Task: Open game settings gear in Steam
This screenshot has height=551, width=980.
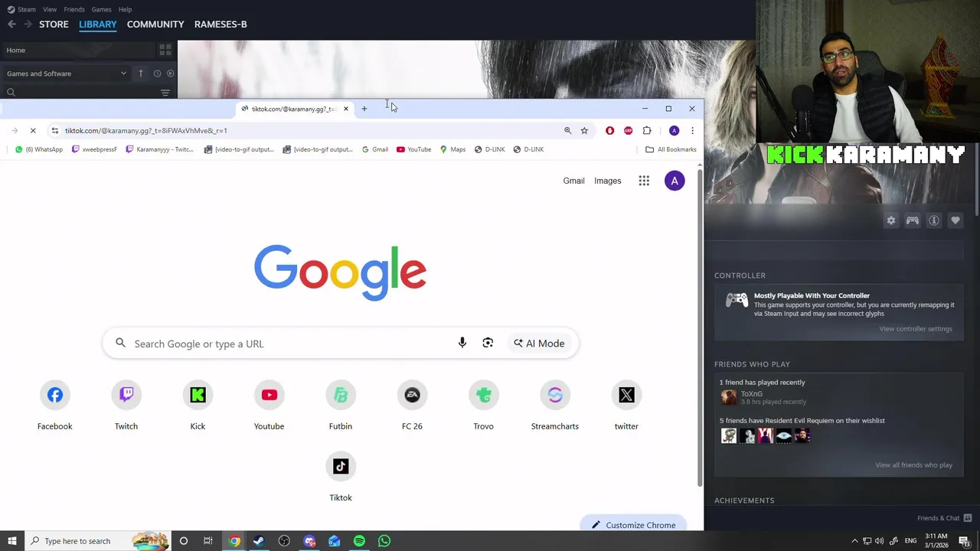Action: (891, 220)
